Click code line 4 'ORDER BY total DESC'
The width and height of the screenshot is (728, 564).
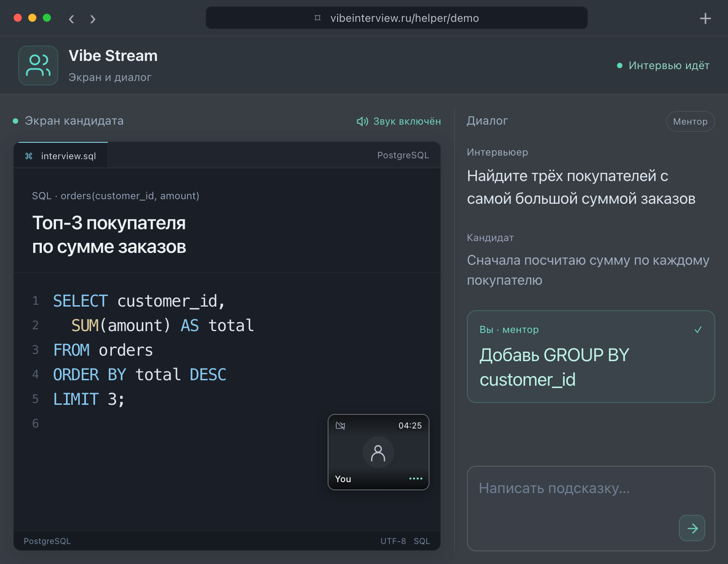point(139,374)
